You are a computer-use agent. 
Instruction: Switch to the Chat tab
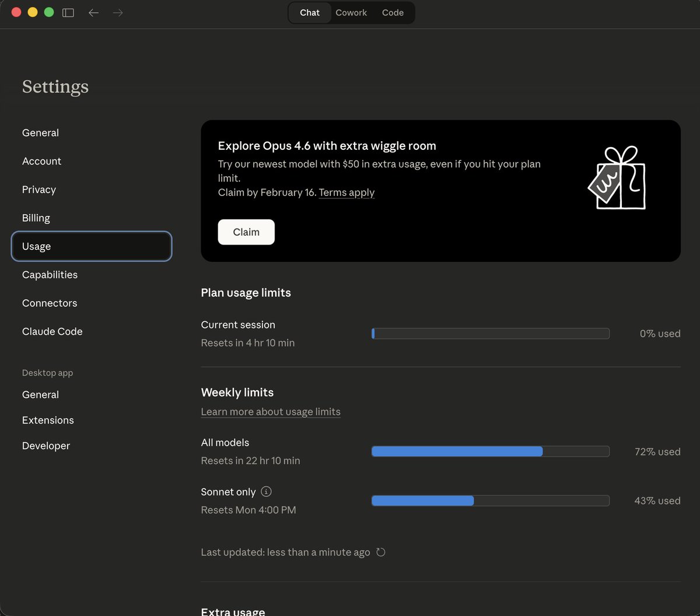click(x=310, y=12)
